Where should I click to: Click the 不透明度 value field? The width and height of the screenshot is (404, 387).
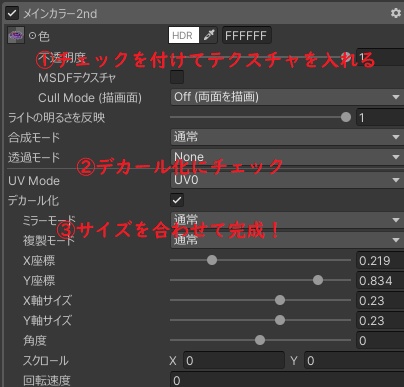coord(380,57)
